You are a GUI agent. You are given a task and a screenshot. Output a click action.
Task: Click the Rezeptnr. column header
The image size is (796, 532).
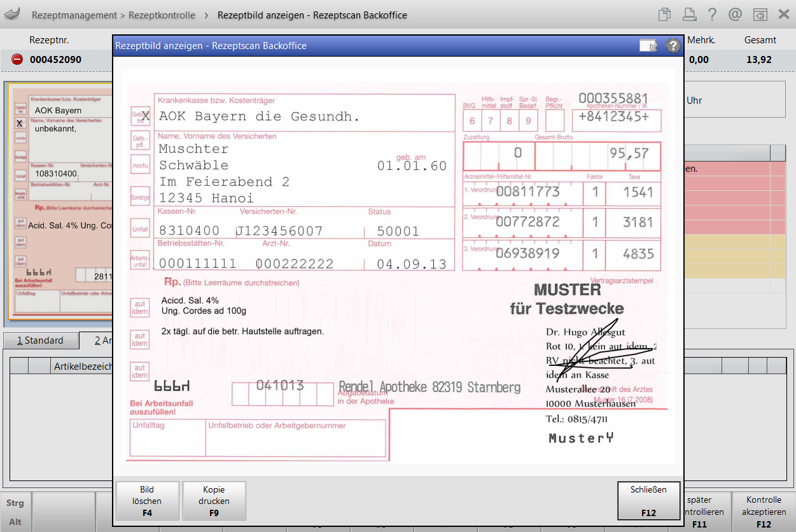(x=49, y=39)
